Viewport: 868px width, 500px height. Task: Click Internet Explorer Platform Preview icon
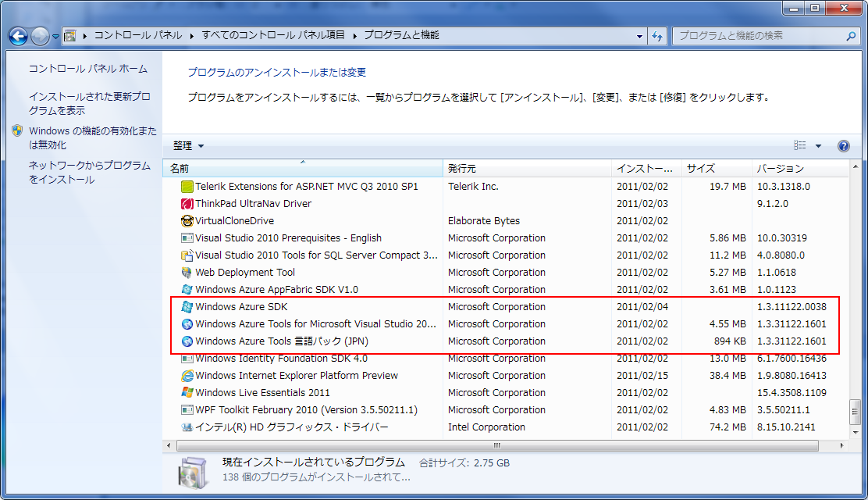click(x=187, y=376)
